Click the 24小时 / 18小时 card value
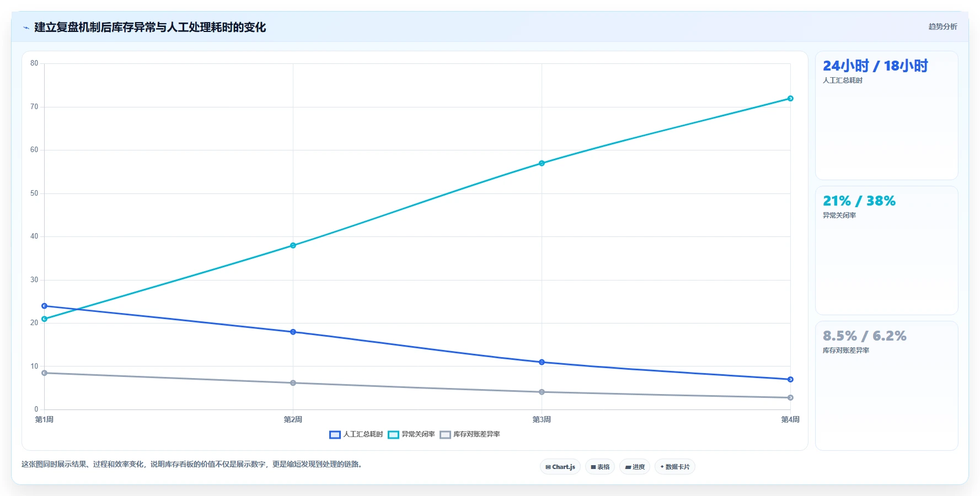This screenshot has width=980, height=496. [x=875, y=66]
